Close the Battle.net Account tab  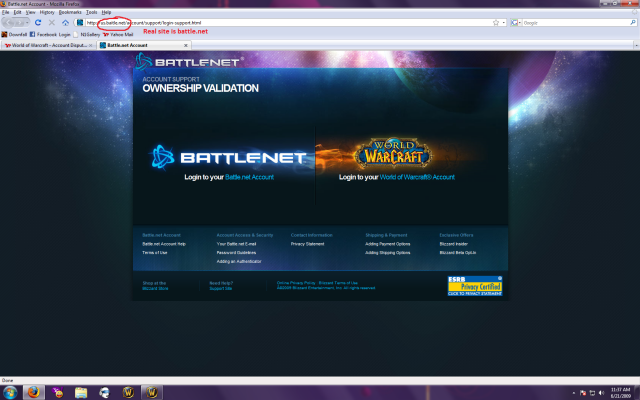pos(186,45)
